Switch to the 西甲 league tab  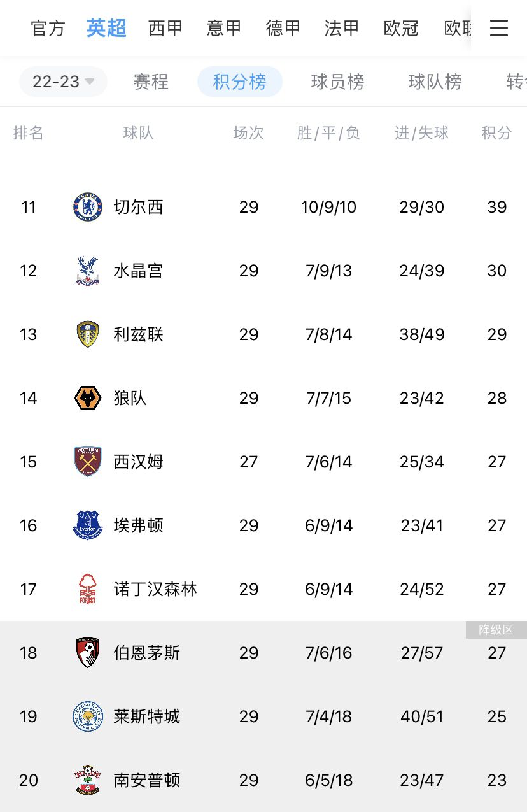tap(165, 29)
